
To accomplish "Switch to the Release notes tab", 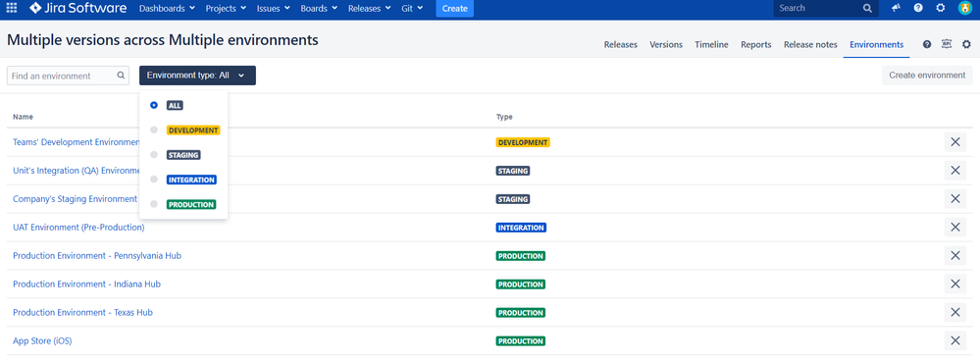I will (x=810, y=44).
